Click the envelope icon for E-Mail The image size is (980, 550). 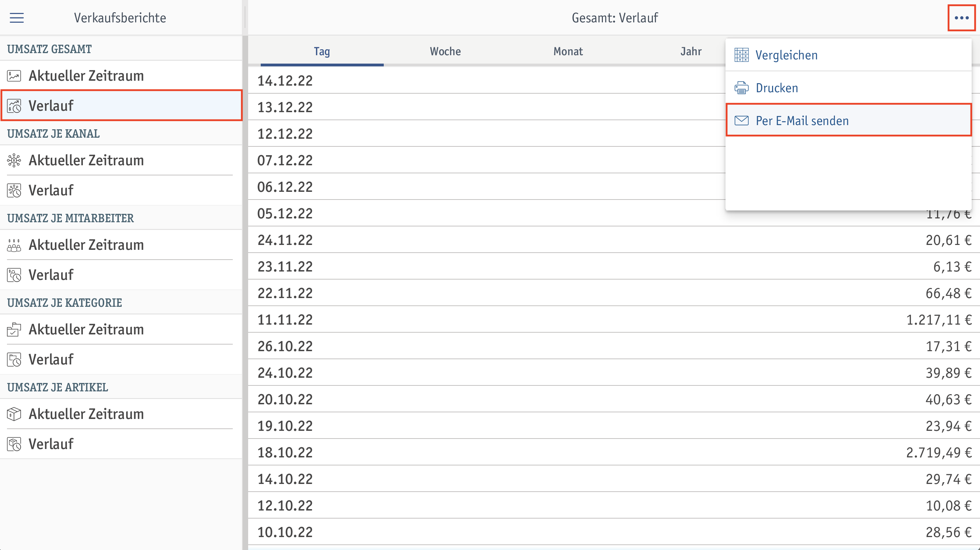coord(741,121)
